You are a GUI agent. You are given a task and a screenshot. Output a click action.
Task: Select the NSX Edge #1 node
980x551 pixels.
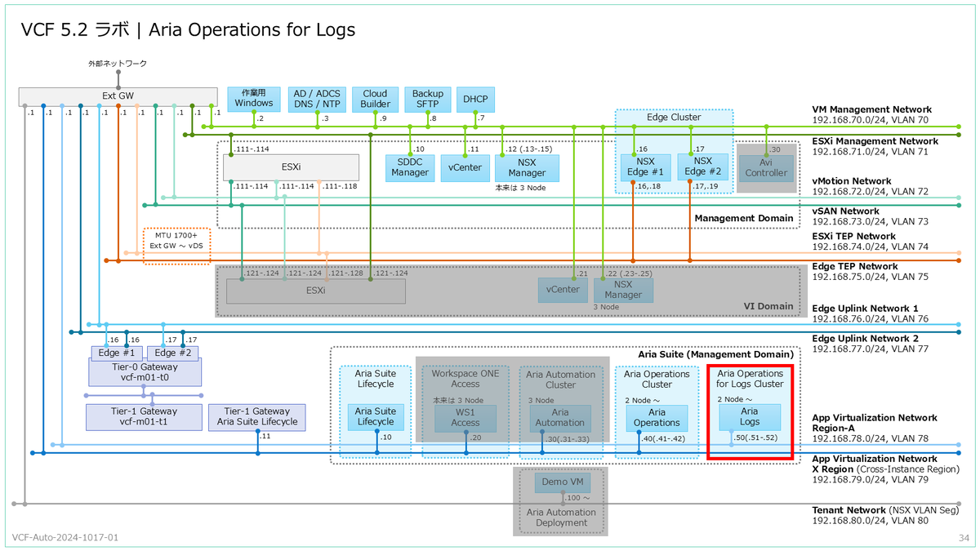click(x=645, y=167)
